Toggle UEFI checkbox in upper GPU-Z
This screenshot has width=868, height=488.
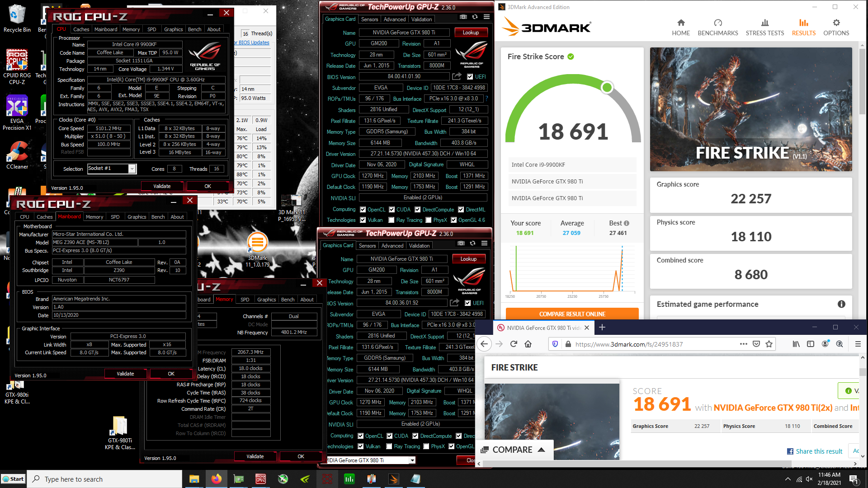(x=470, y=77)
